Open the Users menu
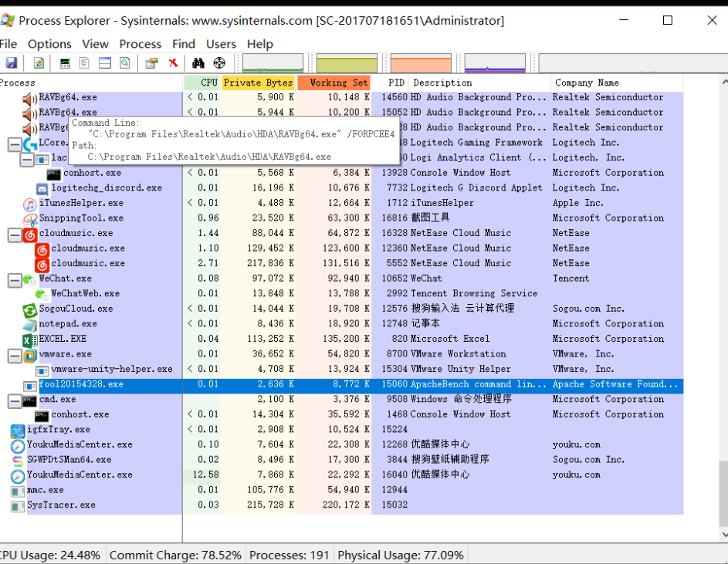This screenshot has width=728, height=564. [x=221, y=44]
